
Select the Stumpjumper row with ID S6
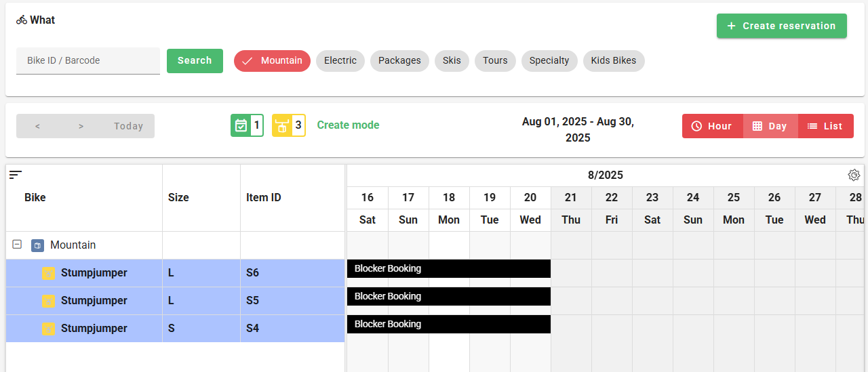(x=176, y=273)
